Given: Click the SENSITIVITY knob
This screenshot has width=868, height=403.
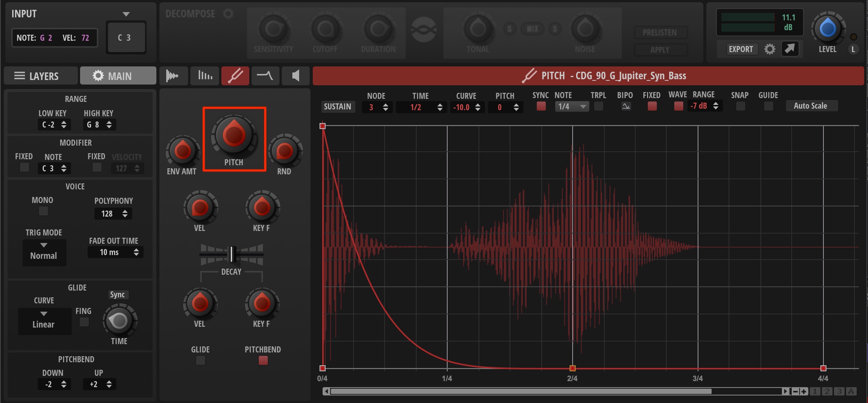Looking at the screenshot, I should pyautogui.click(x=273, y=29).
